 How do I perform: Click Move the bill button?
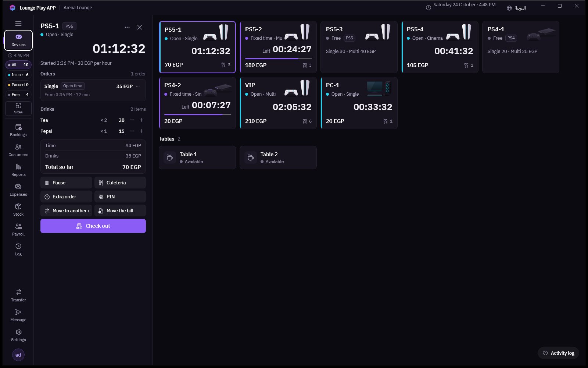coord(120,210)
